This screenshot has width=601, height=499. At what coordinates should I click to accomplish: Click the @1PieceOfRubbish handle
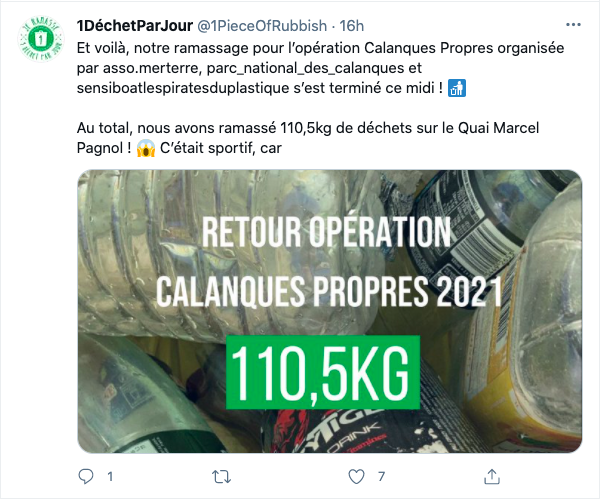[x=262, y=26]
